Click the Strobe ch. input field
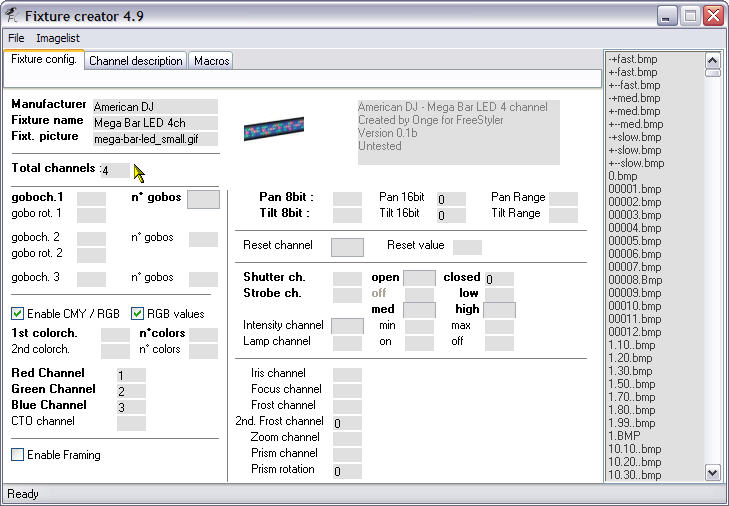This screenshot has height=506, width=729. pos(347,295)
